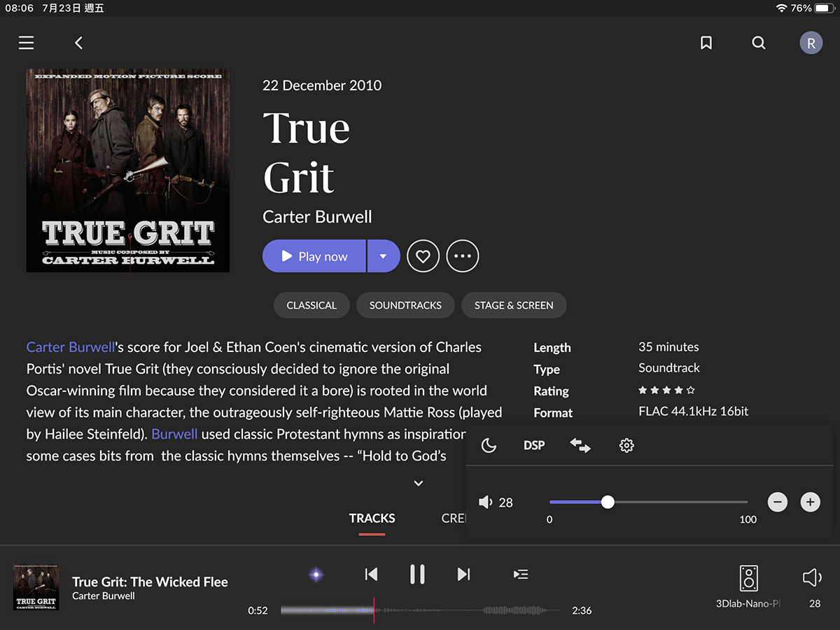Open the search magnifier
Screen dimensions: 840x630
coord(759,43)
